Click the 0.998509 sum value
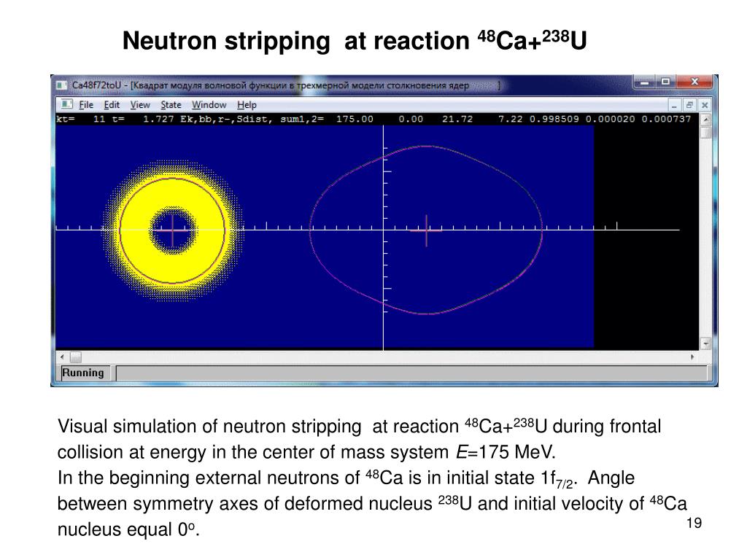747x560 pixels. (x=554, y=119)
